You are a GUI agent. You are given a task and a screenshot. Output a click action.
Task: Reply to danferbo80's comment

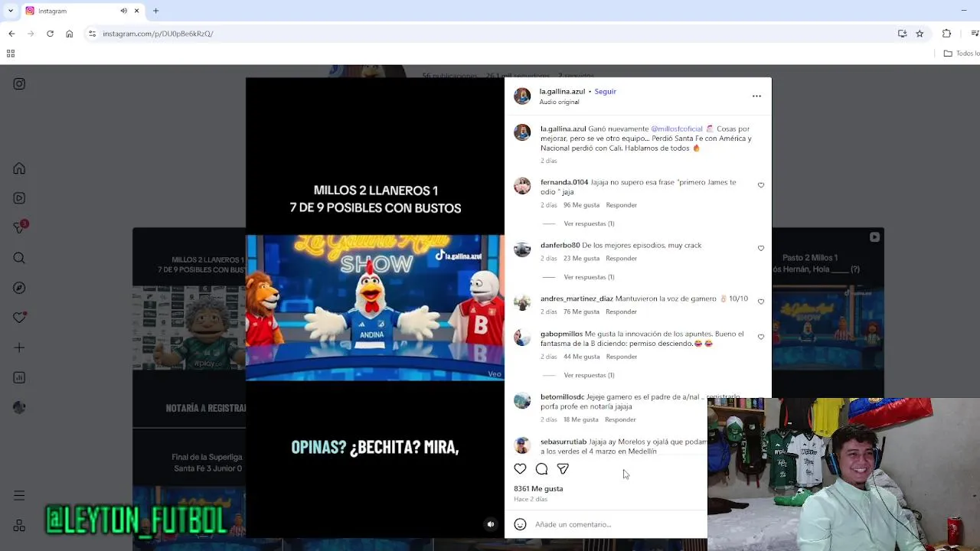(621, 259)
